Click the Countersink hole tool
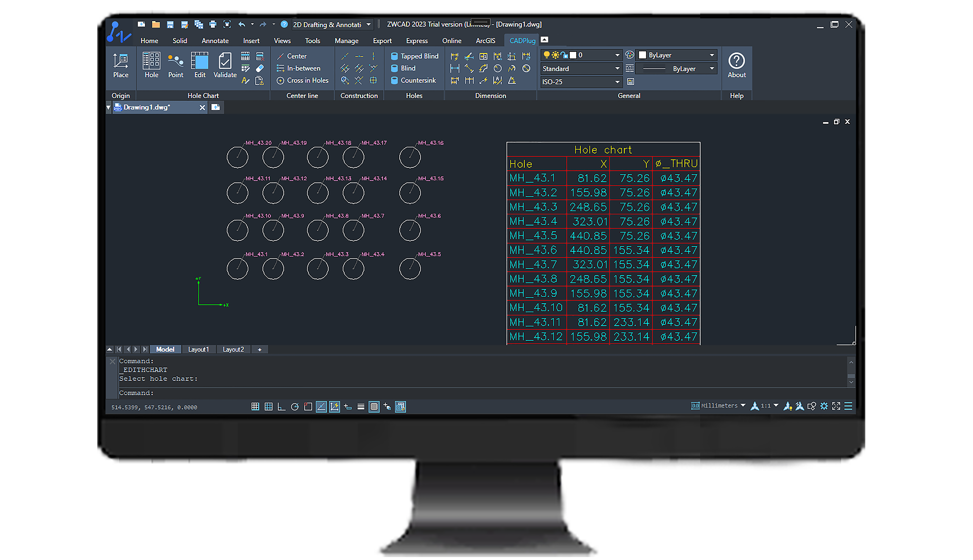Screen dimensions: 973x560 [x=414, y=80]
